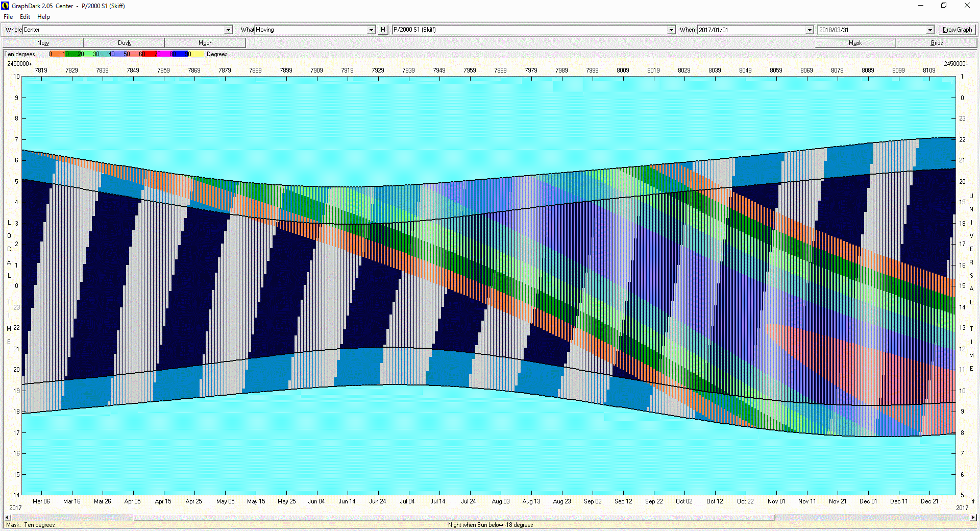Image resolution: width=980 pixels, height=531 pixels.
Task: Click the GraphDark app icon in title bar
Action: (x=6, y=6)
